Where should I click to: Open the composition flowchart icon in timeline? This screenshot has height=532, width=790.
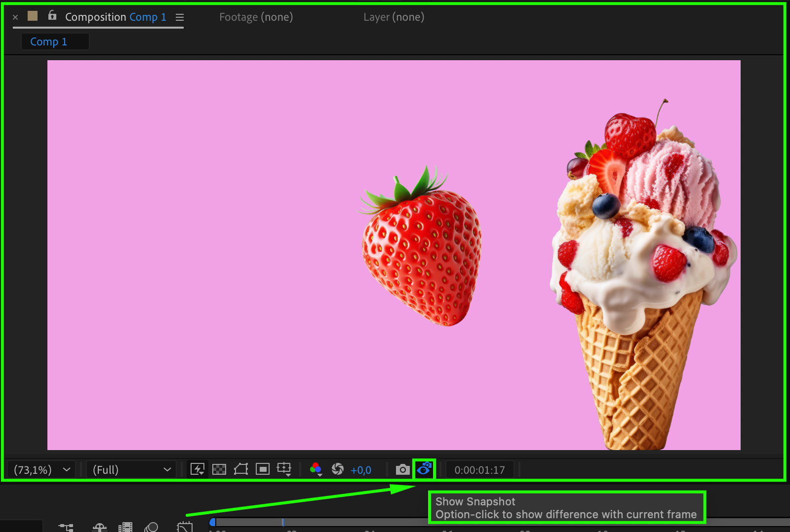point(66,527)
